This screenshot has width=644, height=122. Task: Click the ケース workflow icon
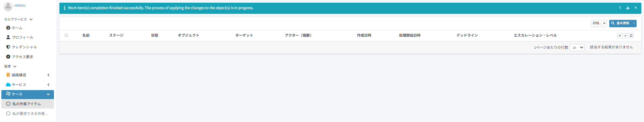[x=8, y=94]
